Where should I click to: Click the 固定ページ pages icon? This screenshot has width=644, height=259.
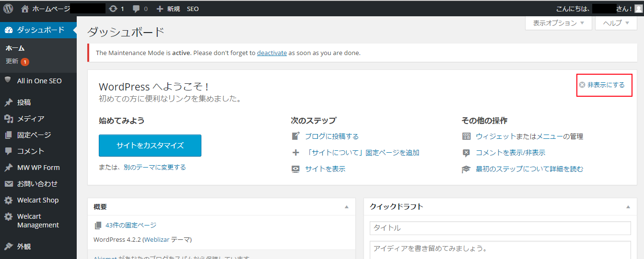point(9,135)
